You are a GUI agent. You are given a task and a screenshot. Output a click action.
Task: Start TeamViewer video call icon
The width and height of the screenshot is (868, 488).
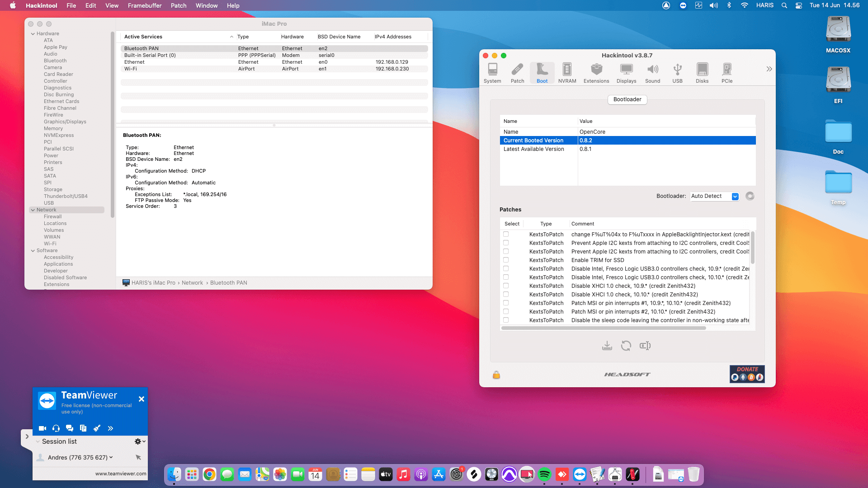tap(42, 428)
